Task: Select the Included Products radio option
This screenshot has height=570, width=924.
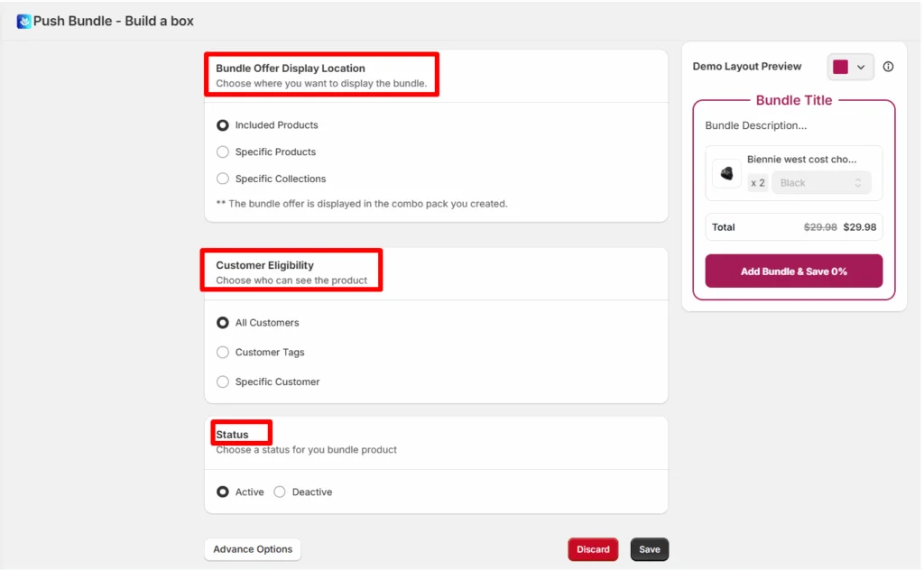Action: coord(222,124)
